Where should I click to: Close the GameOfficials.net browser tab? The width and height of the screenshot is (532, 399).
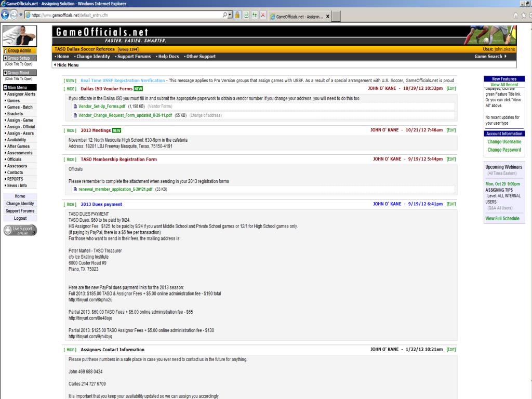tap(328, 16)
